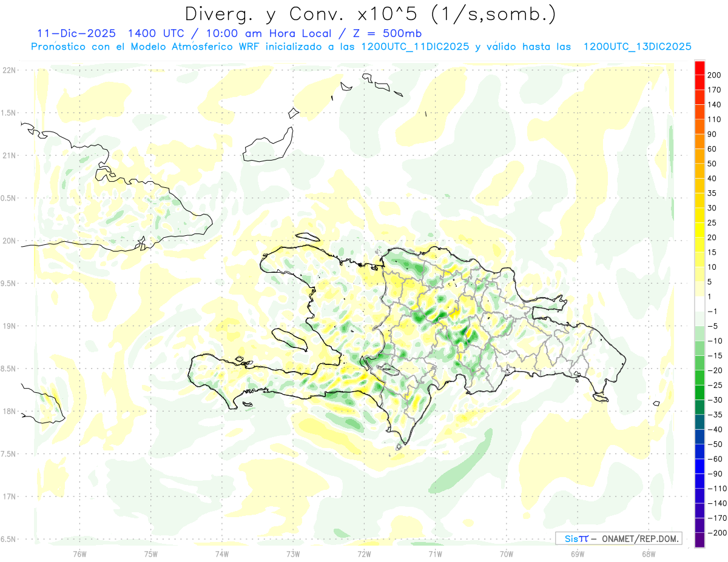Click the "SisTT - ONAMET/REP.DOM." credit box

619,538
